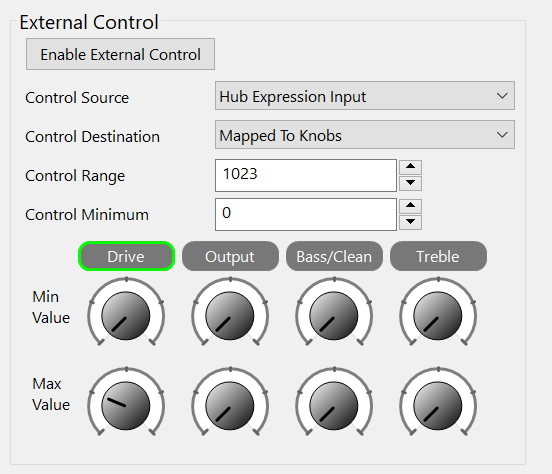Click the Control Range value field
The image size is (552, 474).
(306, 175)
